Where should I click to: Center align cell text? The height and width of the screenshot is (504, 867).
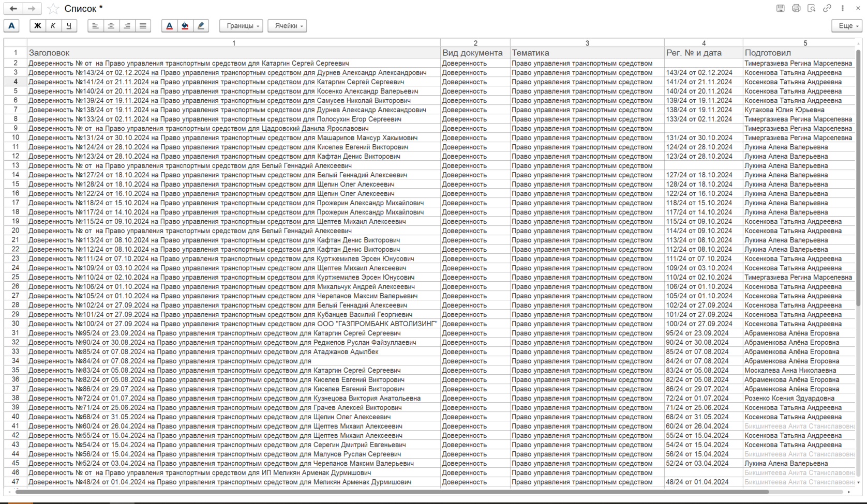111,26
